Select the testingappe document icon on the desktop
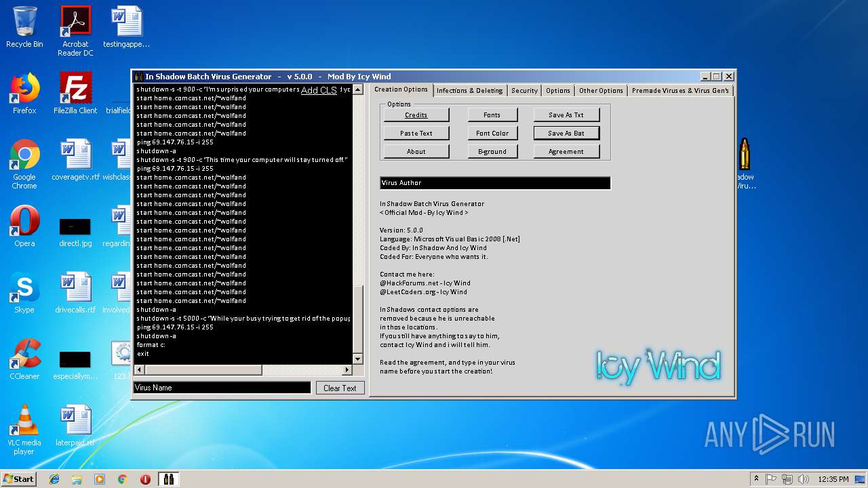This screenshot has height=488, width=868. click(126, 28)
